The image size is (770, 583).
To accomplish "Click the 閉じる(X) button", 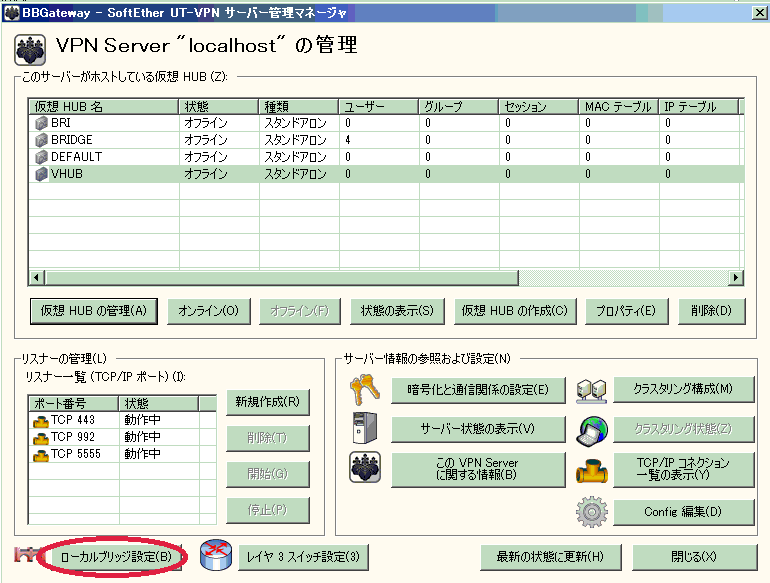I will [694, 557].
